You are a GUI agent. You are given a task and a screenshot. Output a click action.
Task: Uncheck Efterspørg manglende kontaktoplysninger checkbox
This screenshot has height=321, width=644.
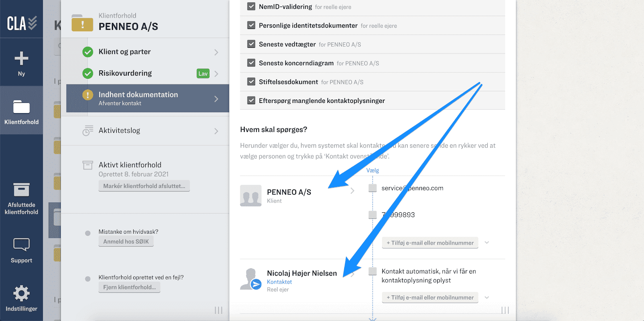point(251,100)
